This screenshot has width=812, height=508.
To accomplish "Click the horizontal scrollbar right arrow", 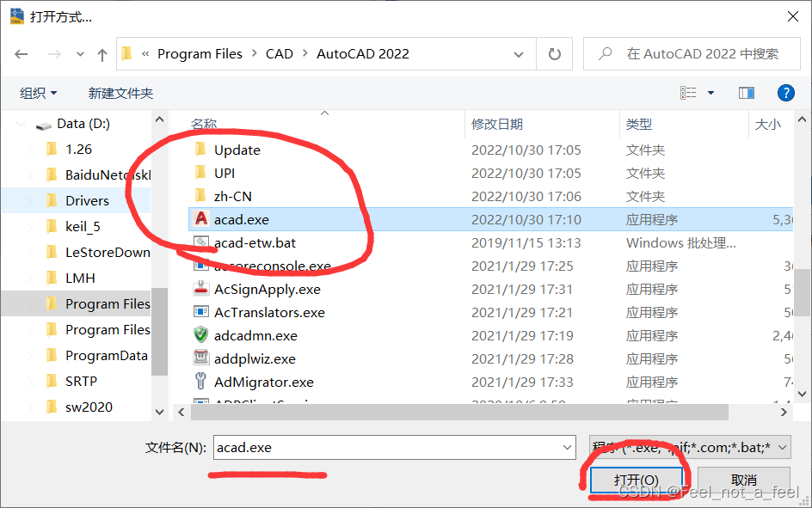I will 784,413.
